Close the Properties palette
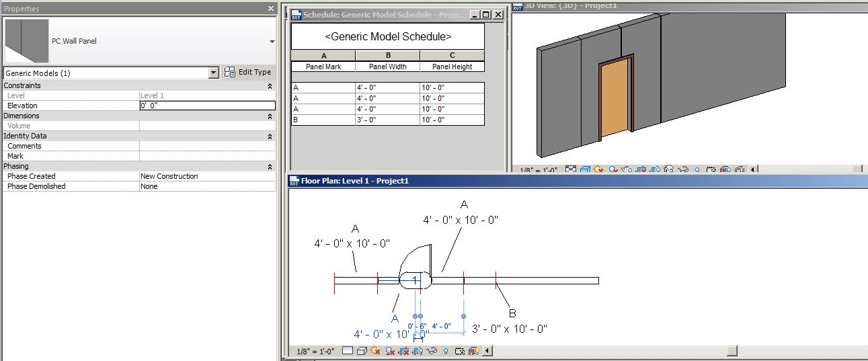The image size is (868, 361). coord(270,9)
